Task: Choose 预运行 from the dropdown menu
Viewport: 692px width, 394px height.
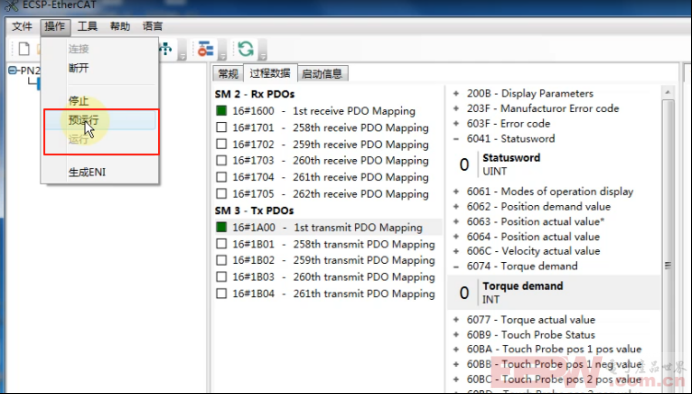Action: [x=101, y=120]
